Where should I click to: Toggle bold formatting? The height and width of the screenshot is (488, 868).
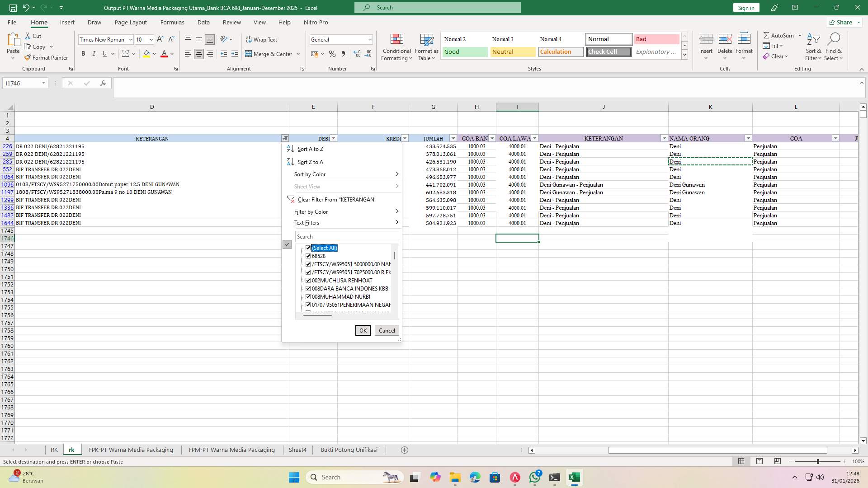(83, 53)
